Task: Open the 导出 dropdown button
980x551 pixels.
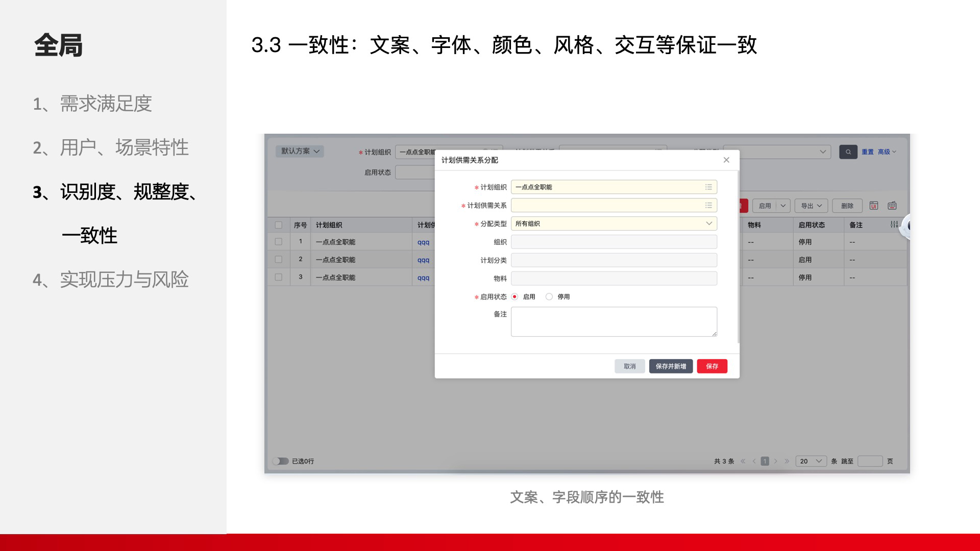Action: tap(811, 206)
